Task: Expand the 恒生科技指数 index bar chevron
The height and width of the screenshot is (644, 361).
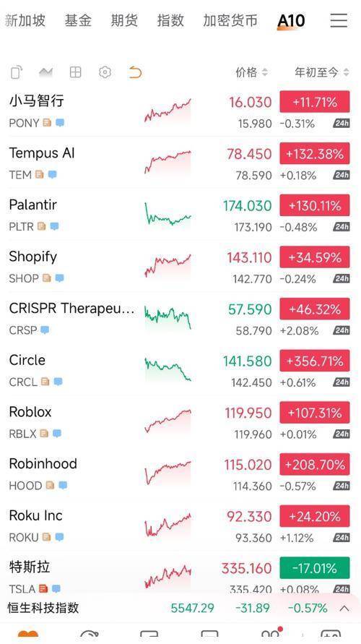Action: tap(344, 609)
